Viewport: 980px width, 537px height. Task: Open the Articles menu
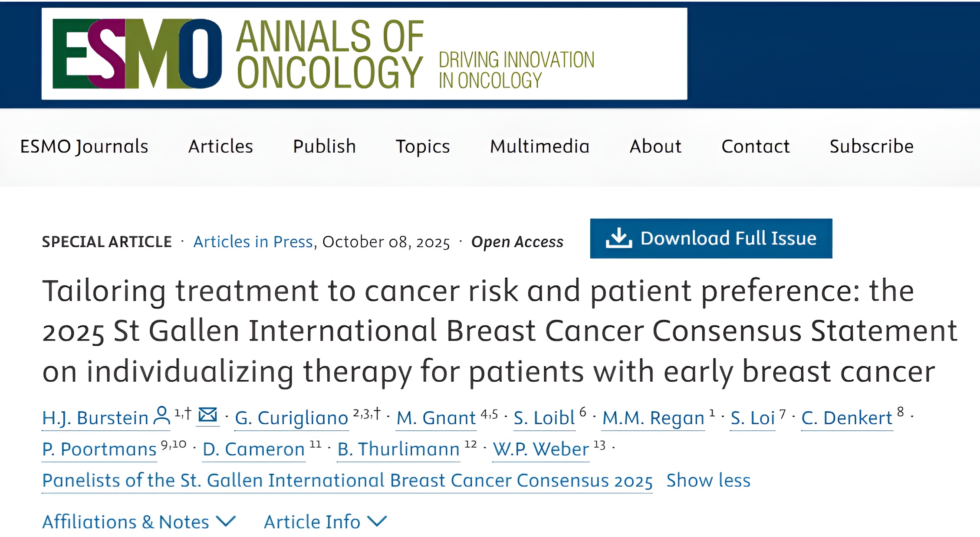221,147
